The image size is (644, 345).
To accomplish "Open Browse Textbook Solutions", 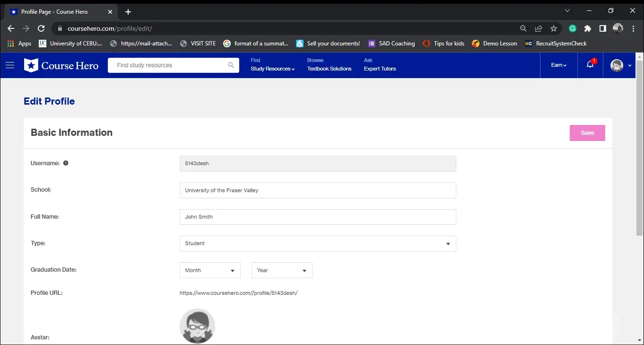I will 329,69.
